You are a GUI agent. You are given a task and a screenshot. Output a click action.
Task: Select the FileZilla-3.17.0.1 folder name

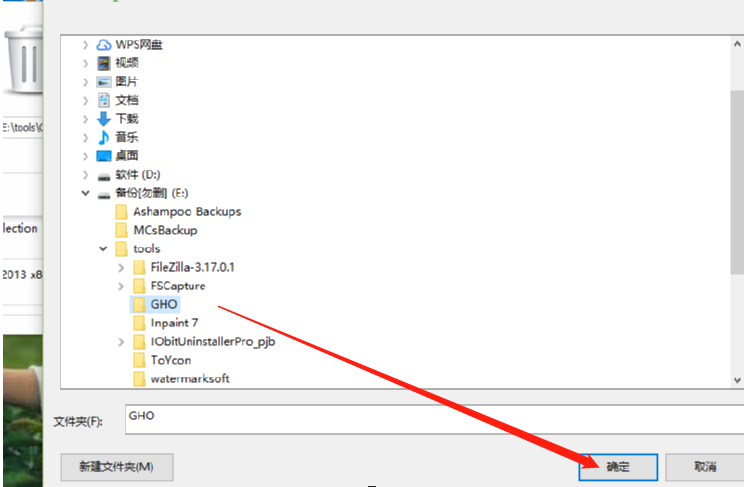[x=192, y=268]
